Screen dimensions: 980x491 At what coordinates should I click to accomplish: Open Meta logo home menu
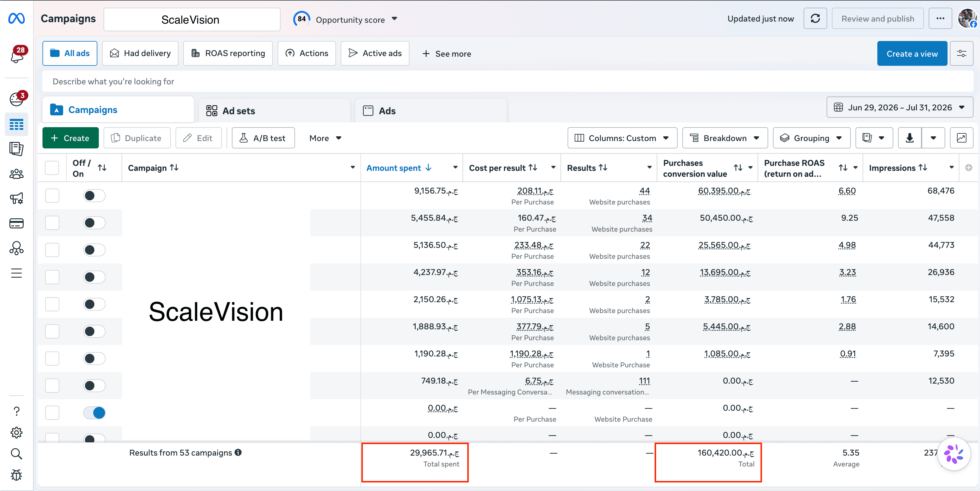click(x=16, y=18)
